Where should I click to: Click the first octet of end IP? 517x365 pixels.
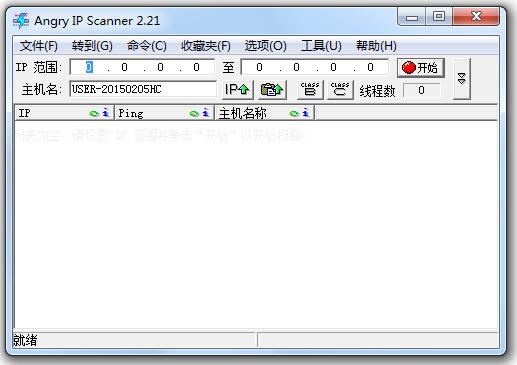tap(259, 67)
